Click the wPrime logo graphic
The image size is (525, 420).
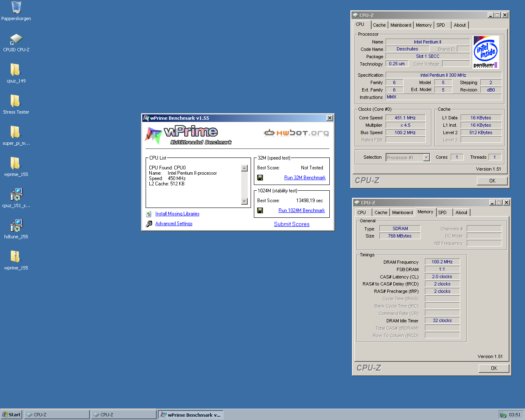pos(188,135)
